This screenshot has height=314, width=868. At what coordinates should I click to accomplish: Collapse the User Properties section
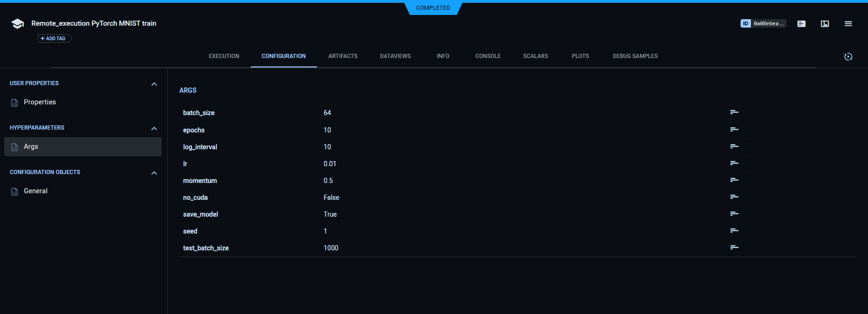pos(154,84)
